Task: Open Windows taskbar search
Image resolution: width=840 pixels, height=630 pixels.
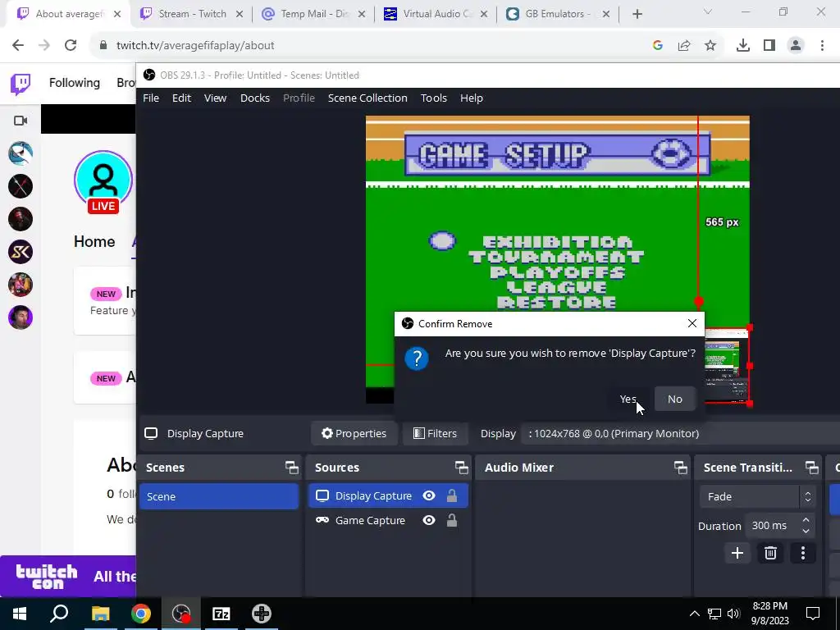Action: [x=59, y=614]
